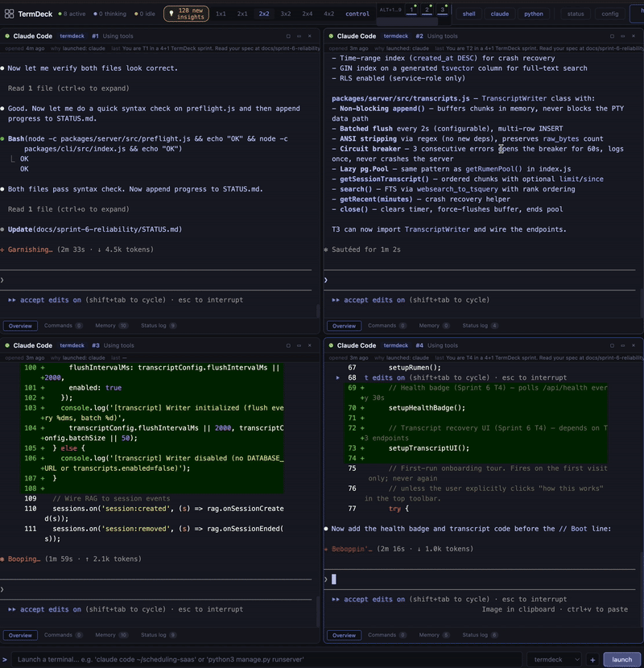This screenshot has width=644, height=668.
Task: Open the Memory tab in panel #2
Action: click(x=434, y=325)
